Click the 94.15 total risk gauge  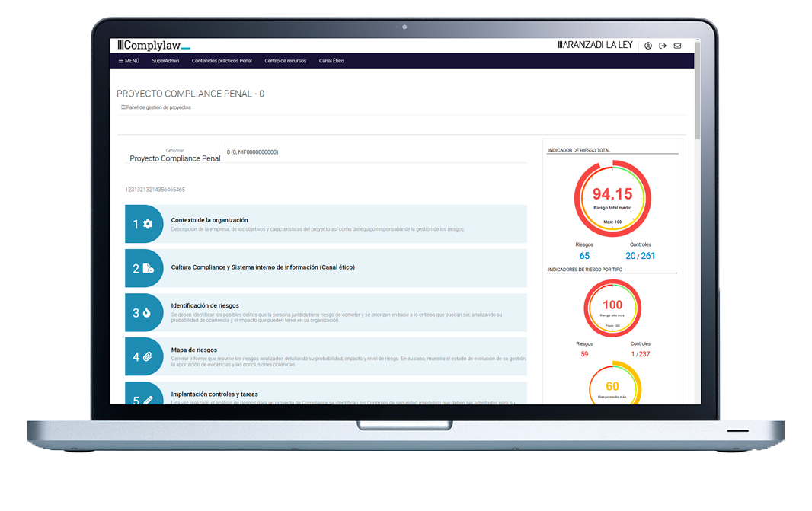click(x=612, y=198)
